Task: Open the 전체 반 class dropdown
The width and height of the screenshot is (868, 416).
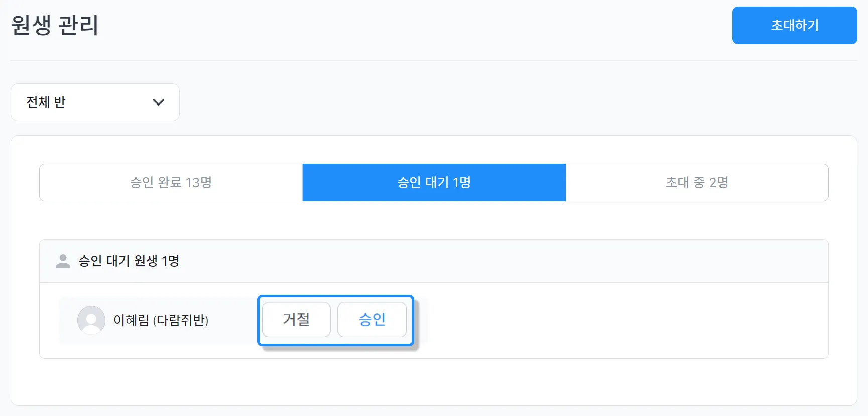Action: pyautogui.click(x=95, y=102)
